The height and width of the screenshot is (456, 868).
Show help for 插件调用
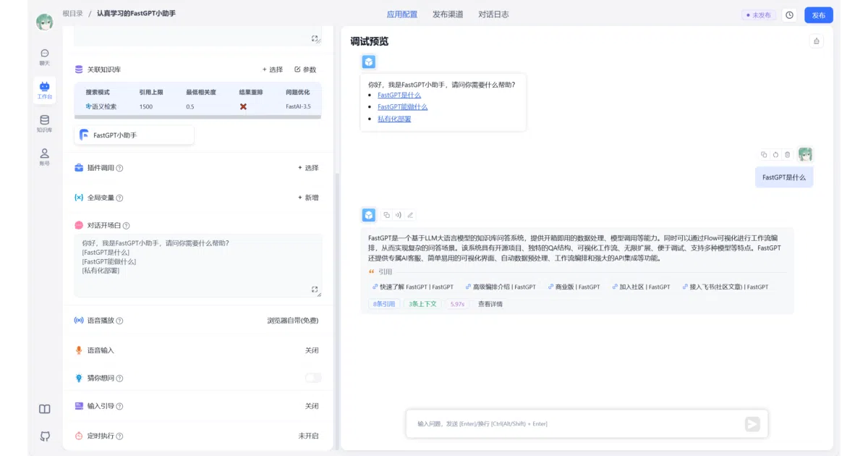tap(119, 168)
